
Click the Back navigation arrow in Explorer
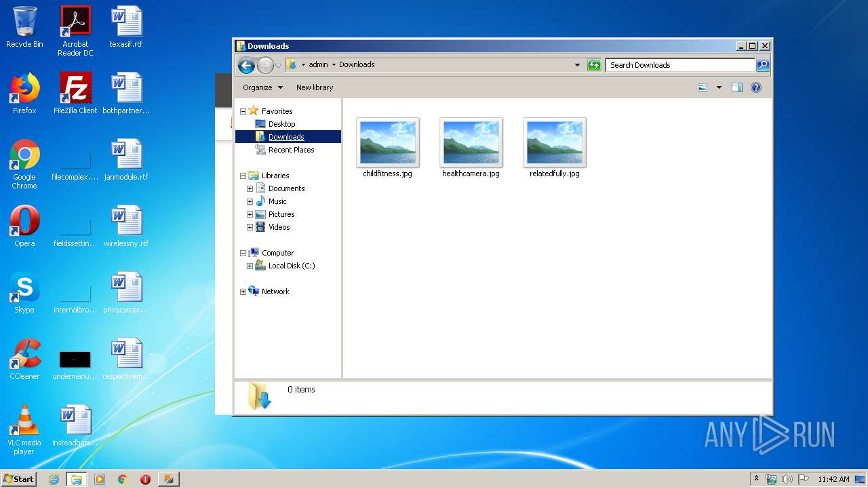pos(246,65)
